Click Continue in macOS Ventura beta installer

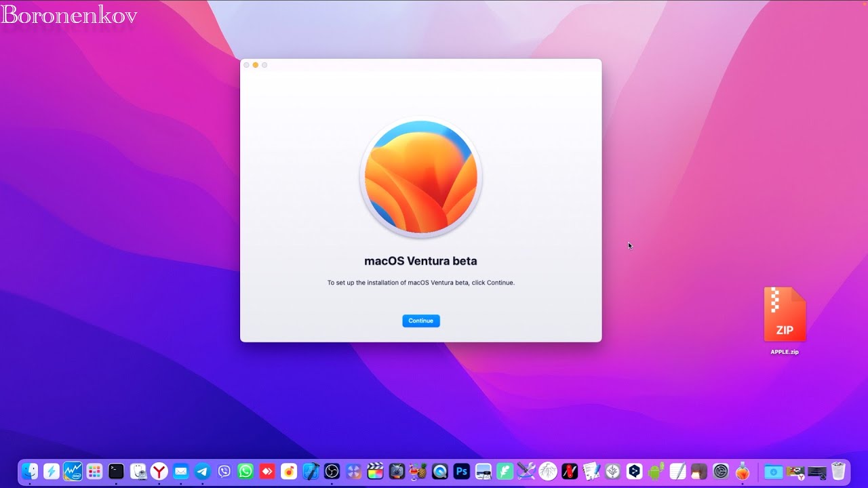[x=420, y=321]
